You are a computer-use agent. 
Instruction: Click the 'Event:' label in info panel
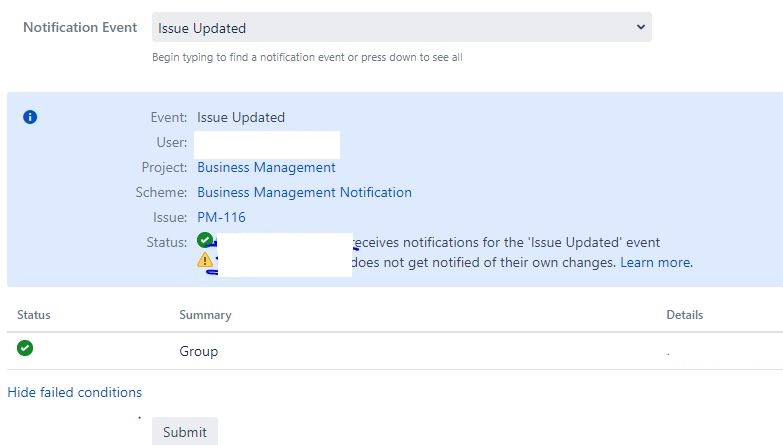169,117
